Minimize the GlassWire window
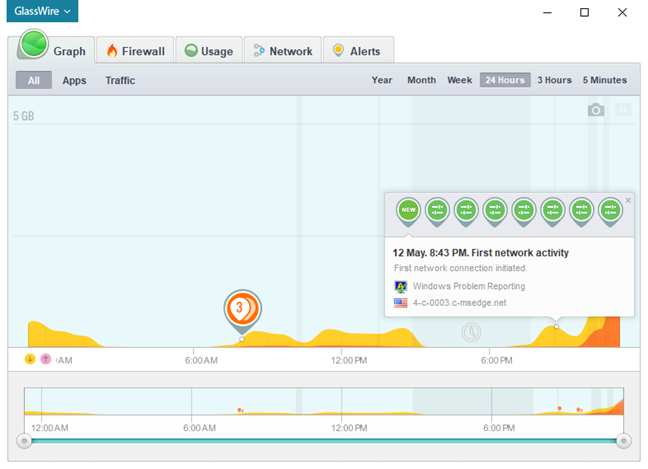Viewport: 648px width, 469px height. click(547, 12)
